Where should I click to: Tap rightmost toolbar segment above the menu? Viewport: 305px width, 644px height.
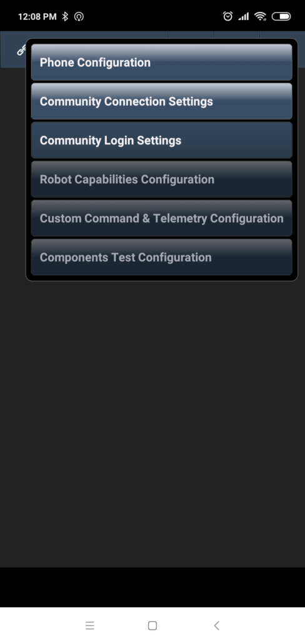(282, 34)
